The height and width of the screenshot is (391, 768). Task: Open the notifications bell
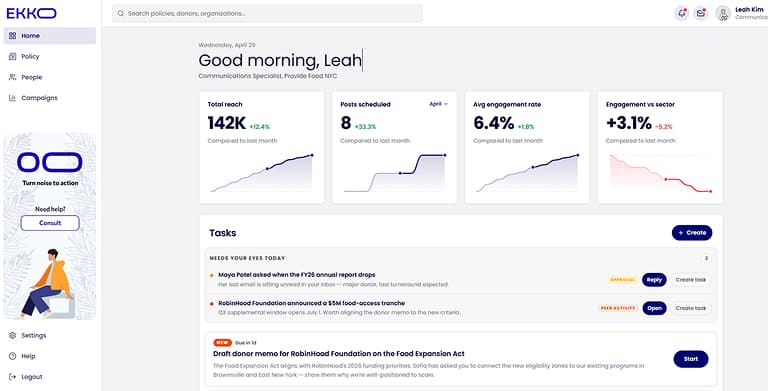pyautogui.click(x=681, y=14)
